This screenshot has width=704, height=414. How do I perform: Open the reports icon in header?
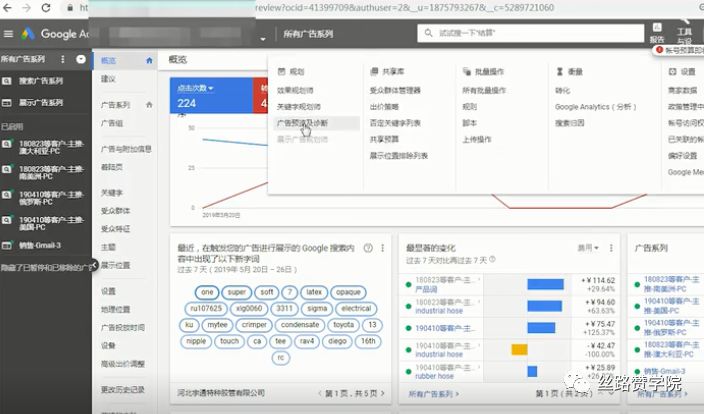657,33
